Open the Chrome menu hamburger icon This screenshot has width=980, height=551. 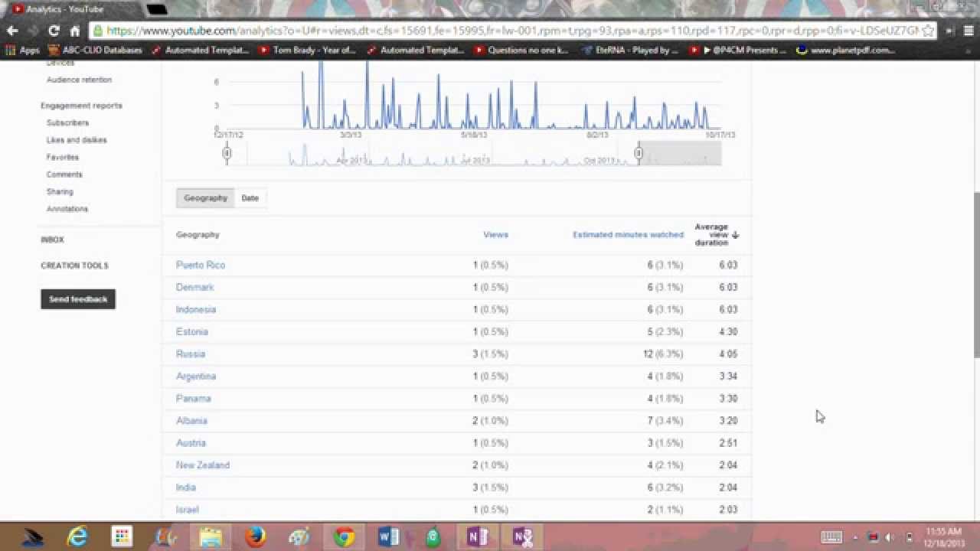[968, 31]
